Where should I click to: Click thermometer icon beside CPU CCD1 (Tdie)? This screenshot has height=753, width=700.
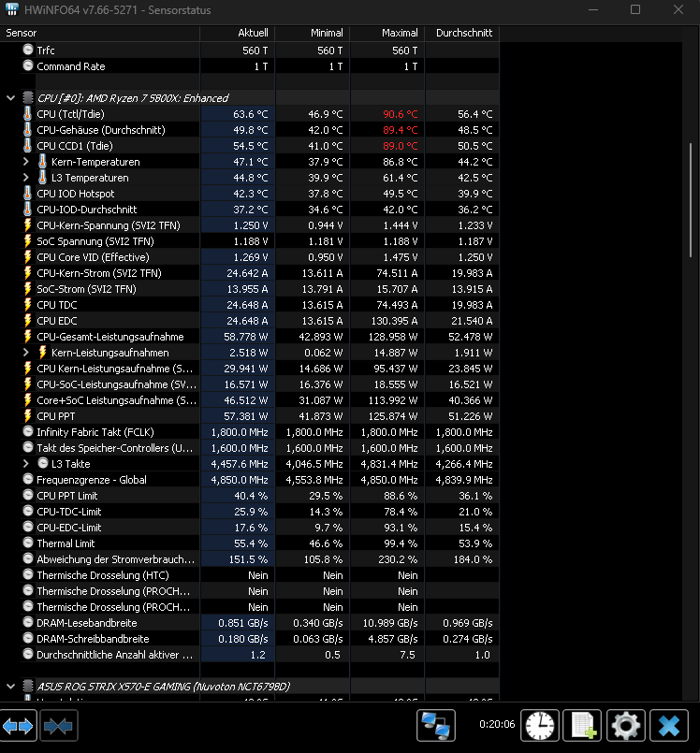pyautogui.click(x=28, y=146)
